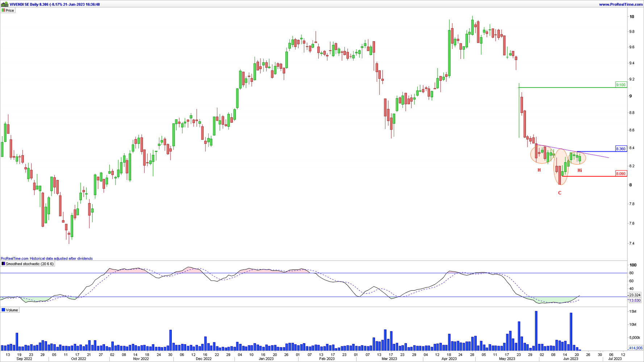This screenshot has height=362, width=644.
Task: Open the www.ProRealTime.com link
Action: (x=621, y=4)
